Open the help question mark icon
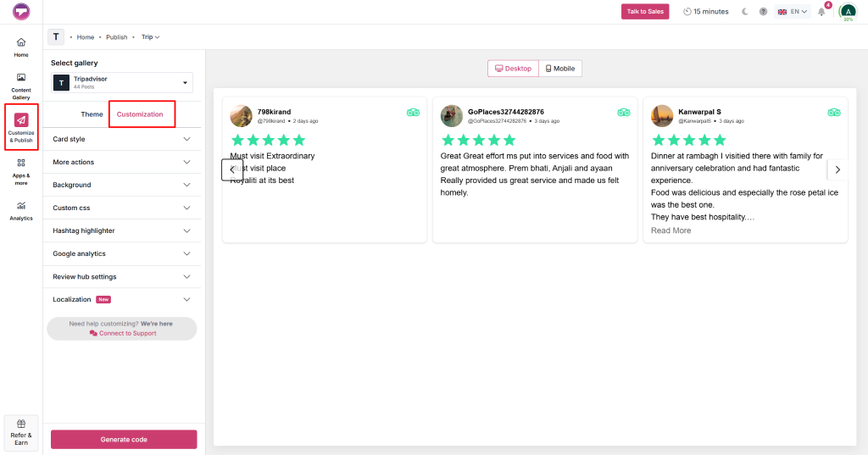Viewport: 868px width, 455px height. coord(764,12)
